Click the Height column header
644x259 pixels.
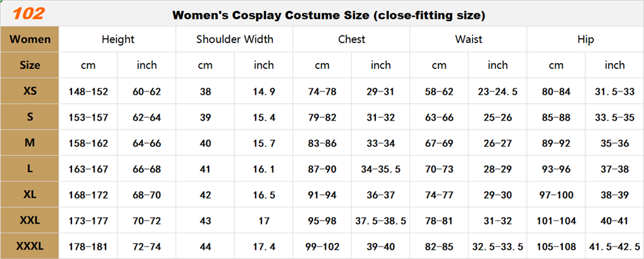pos(118,39)
